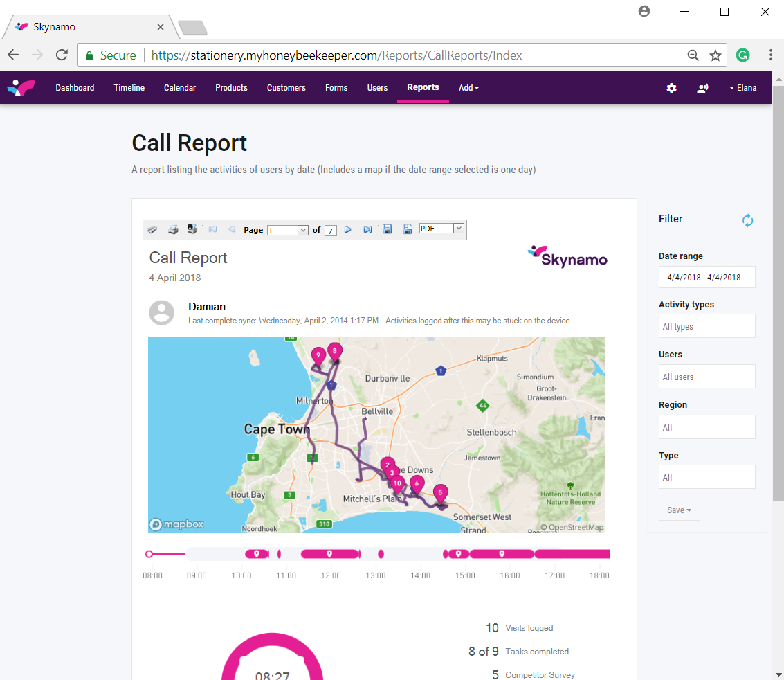Open the Customers tab
The width and height of the screenshot is (784, 680).
tap(286, 87)
